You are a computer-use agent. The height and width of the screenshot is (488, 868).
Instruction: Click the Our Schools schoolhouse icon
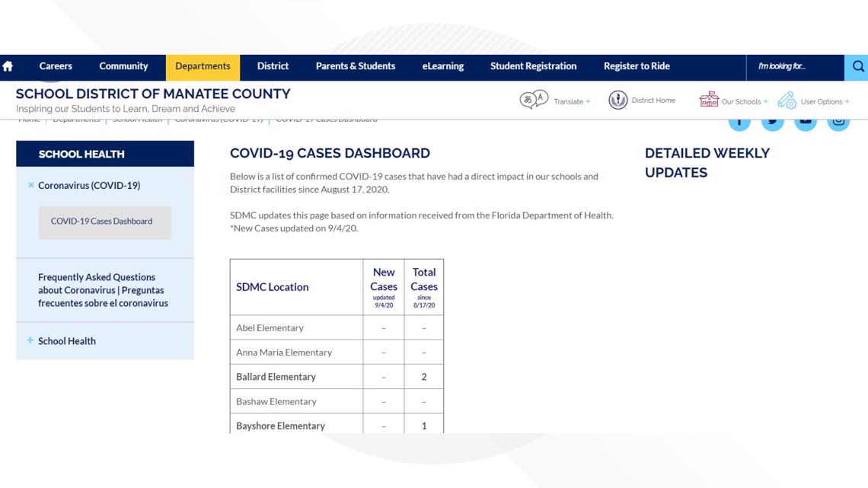(709, 100)
